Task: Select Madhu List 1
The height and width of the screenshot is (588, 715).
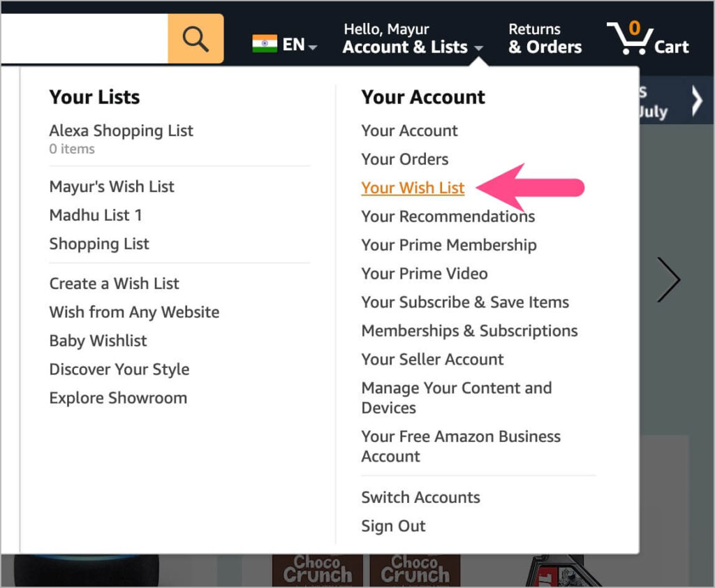Action: (x=96, y=215)
